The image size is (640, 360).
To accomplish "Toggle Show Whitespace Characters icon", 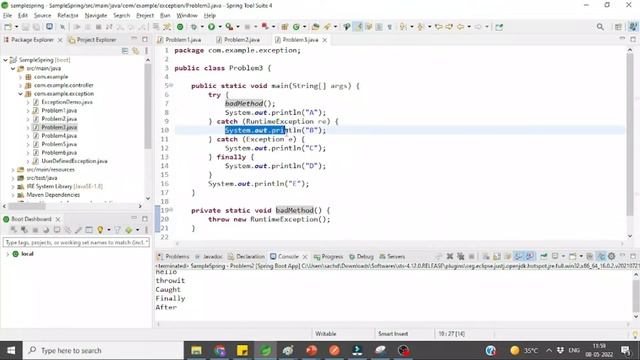I will pyautogui.click(x=389, y=27).
